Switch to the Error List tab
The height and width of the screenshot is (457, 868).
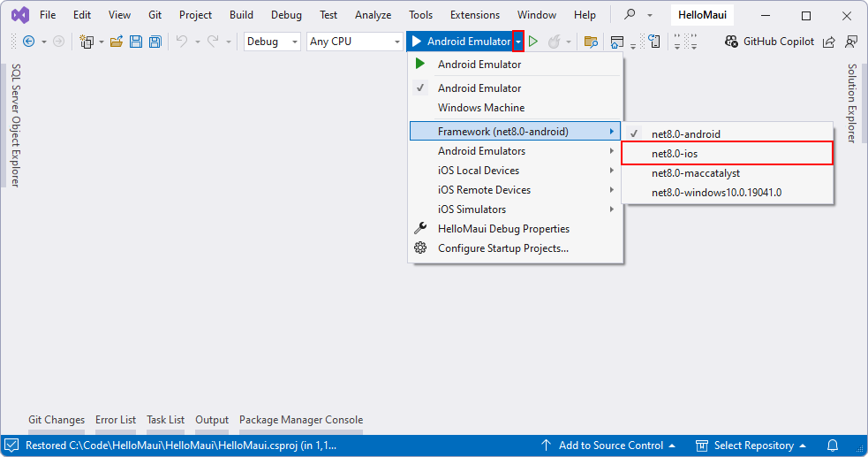pyautogui.click(x=115, y=420)
